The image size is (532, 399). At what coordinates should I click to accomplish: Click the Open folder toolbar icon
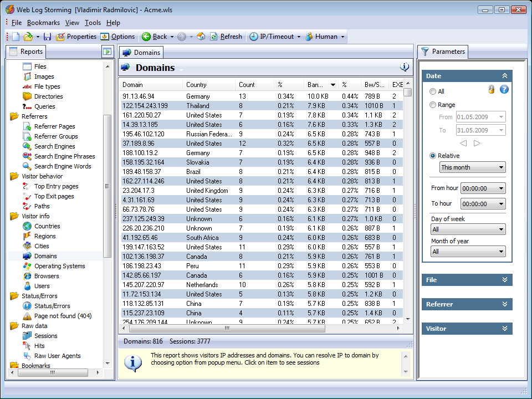[x=28, y=37]
